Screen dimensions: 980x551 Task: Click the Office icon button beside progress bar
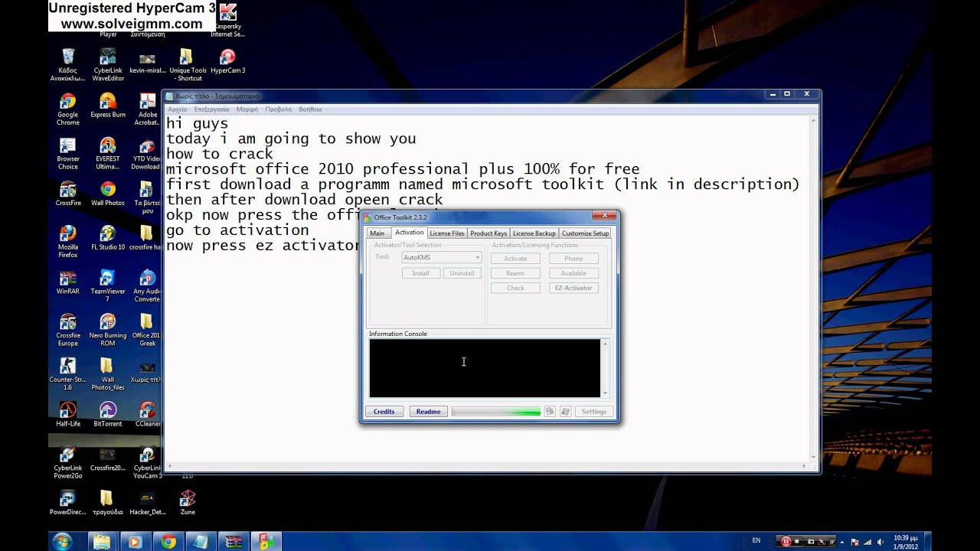pyautogui.click(x=550, y=412)
